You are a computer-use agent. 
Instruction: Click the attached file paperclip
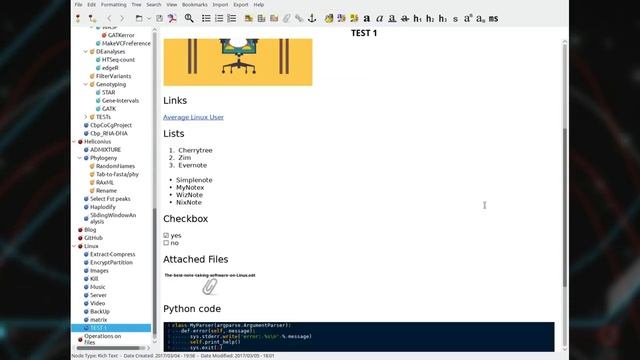point(210,287)
